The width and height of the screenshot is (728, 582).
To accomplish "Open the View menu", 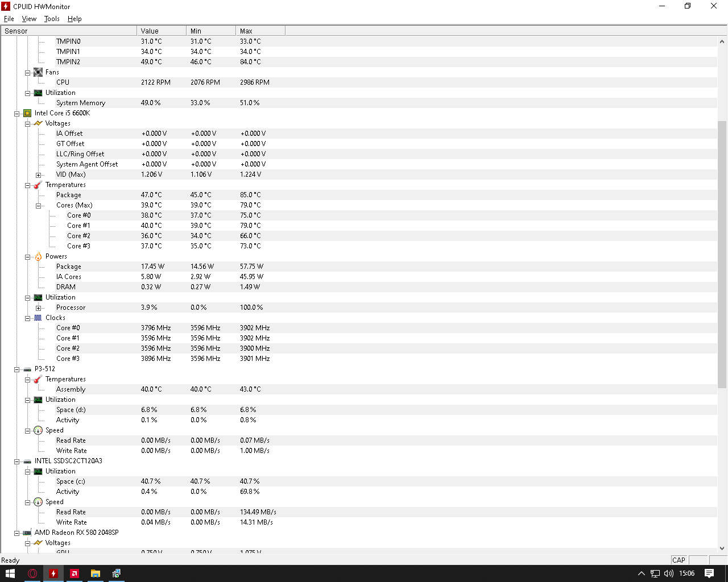I will pos(29,19).
